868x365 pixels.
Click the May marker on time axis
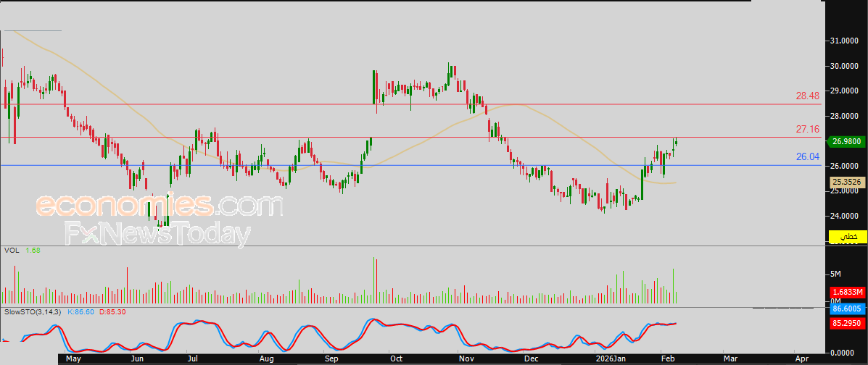[73, 358]
